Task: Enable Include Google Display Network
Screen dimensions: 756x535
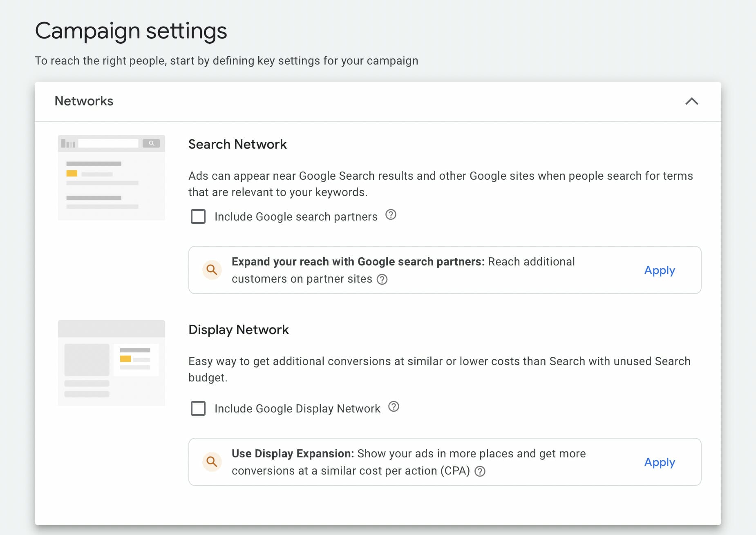Action: coord(198,408)
